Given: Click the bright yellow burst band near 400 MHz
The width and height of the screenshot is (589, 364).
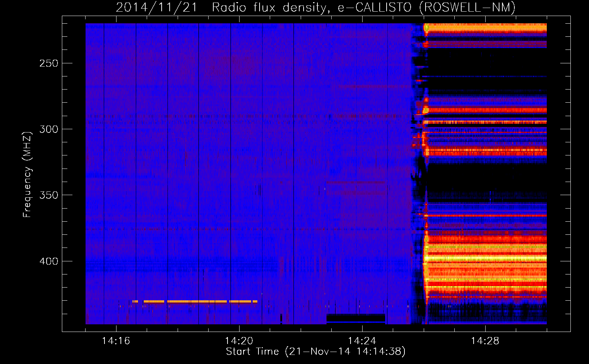Looking at the screenshot, I should tap(486, 258).
